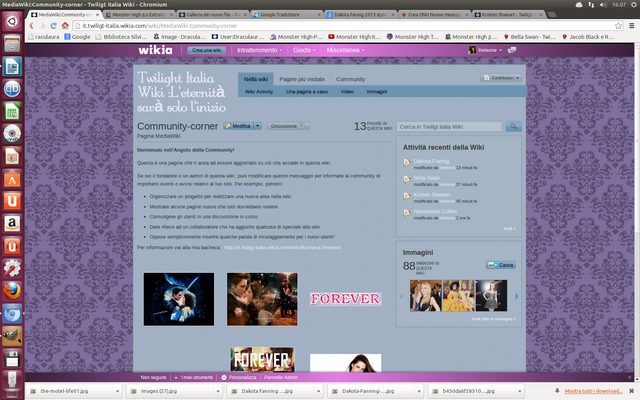Viewport: 640px width, 400px height.
Task: Open the Video submenu item
Action: pyautogui.click(x=347, y=91)
